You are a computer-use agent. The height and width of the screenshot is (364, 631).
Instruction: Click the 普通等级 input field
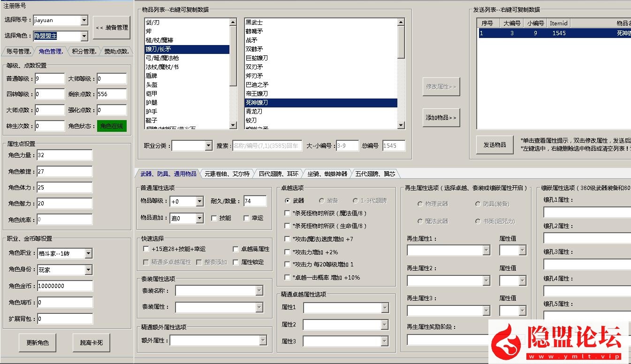coord(50,79)
